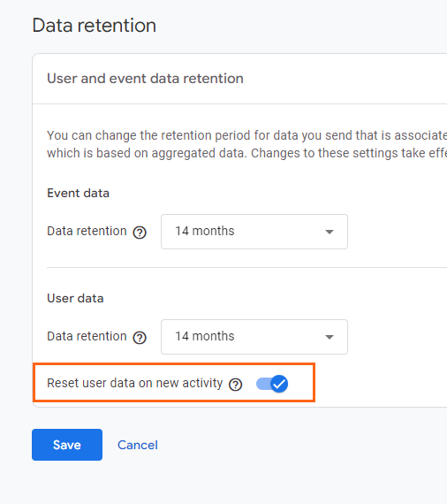Click the User data section heading
Viewport: 447px width, 504px height.
point(75,298)
